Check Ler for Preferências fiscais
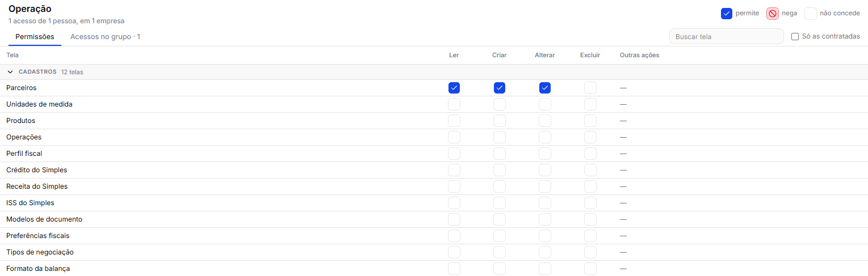The height and width of the screenshot is (276, 868). [454, 236]
